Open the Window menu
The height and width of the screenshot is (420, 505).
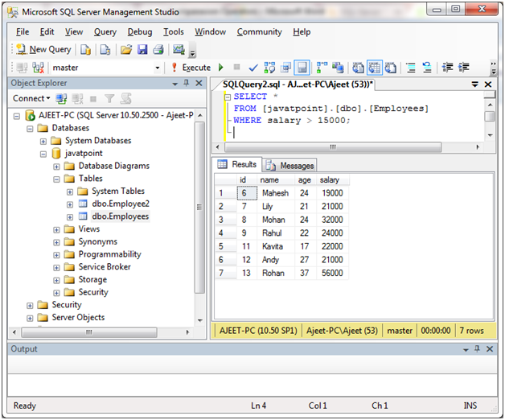pos(210,32)
